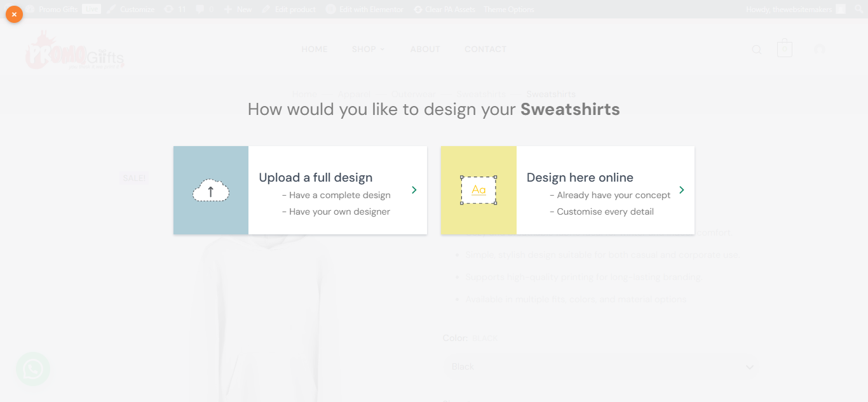The width and height of the screenshot is (868, 402).
Task: Expand the SHOP menu dropdown
Action: pos(368,50)
